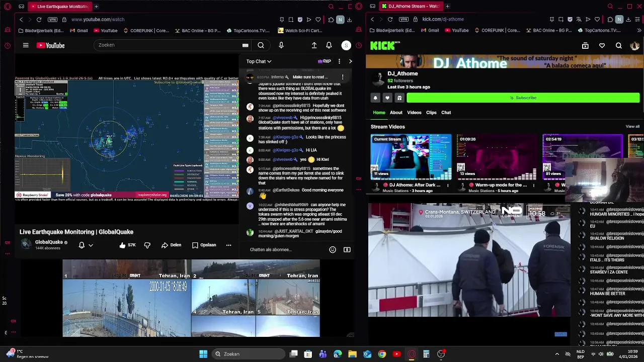Toggle VPN badge in the Kick window
Image resolution: width=644 pixels, height=362 pixels.
[404, 19]
